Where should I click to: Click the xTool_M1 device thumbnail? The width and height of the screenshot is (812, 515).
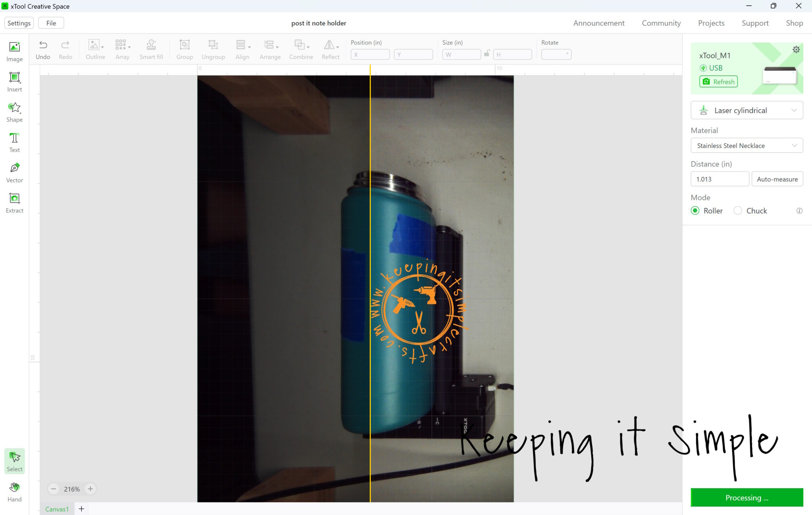point(779,75)
